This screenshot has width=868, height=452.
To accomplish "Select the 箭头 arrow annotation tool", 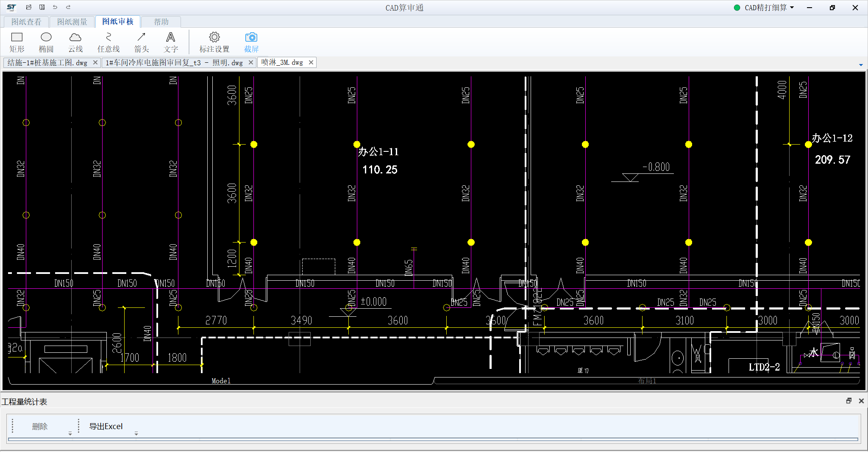I will tap(142, 42).
